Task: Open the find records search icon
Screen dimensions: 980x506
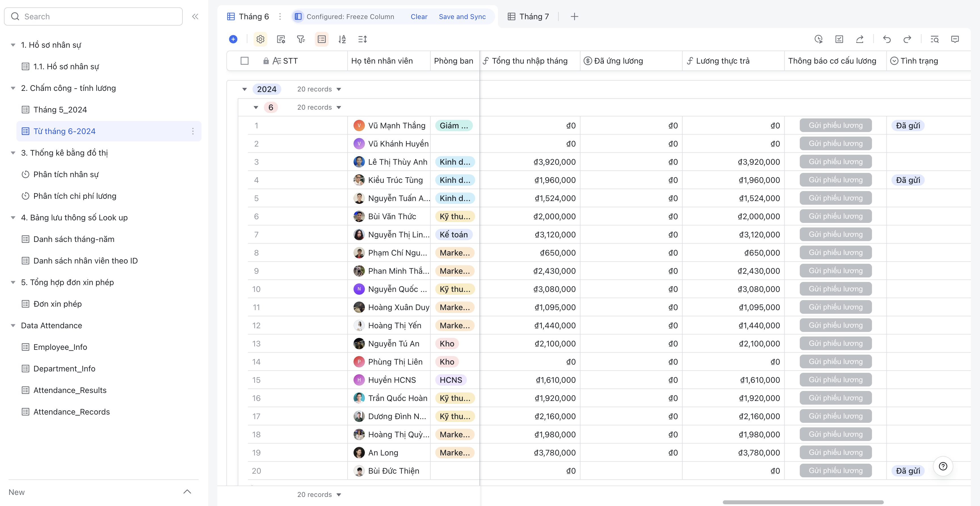Action: [x=934, y=39]
